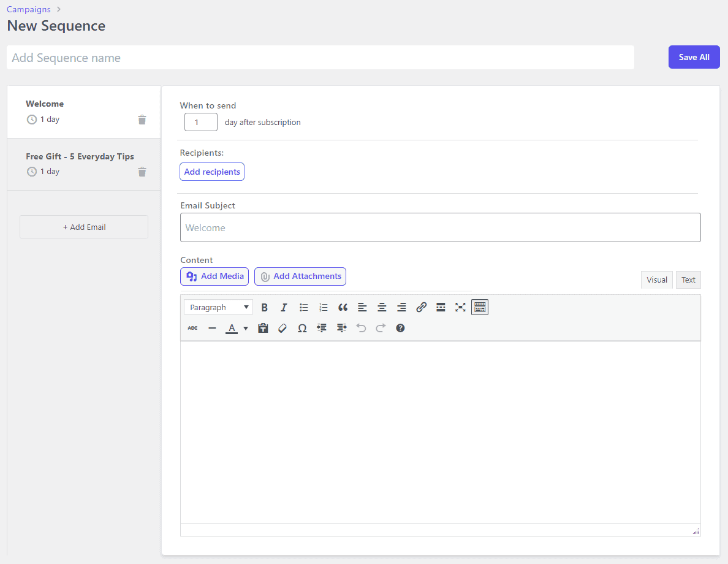Image resolution: width=728 pixels, height=564 pixels.
Task: Delete the Welcome email with its trash icon
Action: click(142, 120)
